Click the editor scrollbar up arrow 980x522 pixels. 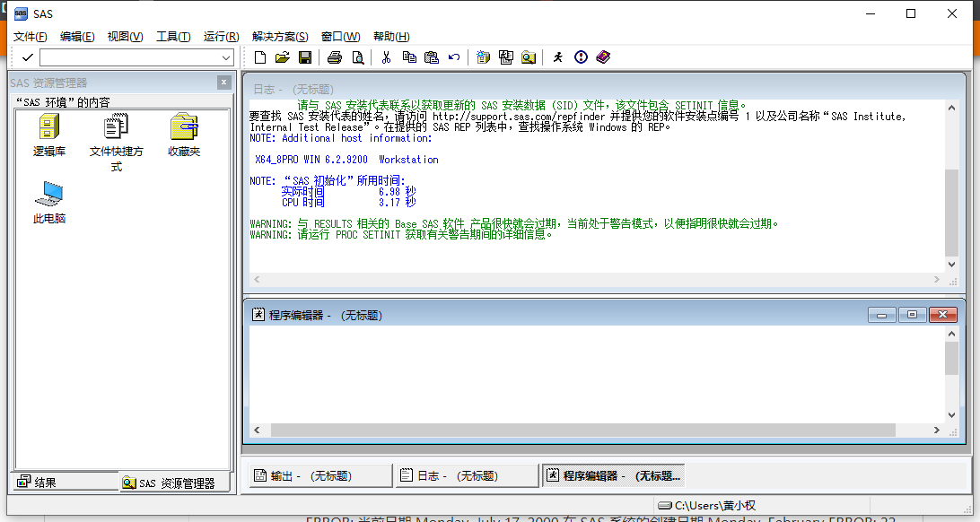[951, 334]
